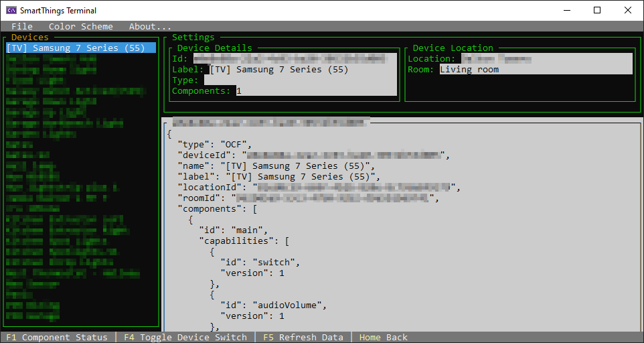Click the Type field in Device Details

301,80
